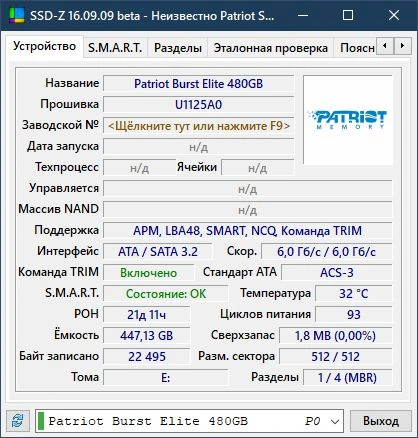Click the Название label
The width and height of the screenshot is (418, 438).
[72, 83]
